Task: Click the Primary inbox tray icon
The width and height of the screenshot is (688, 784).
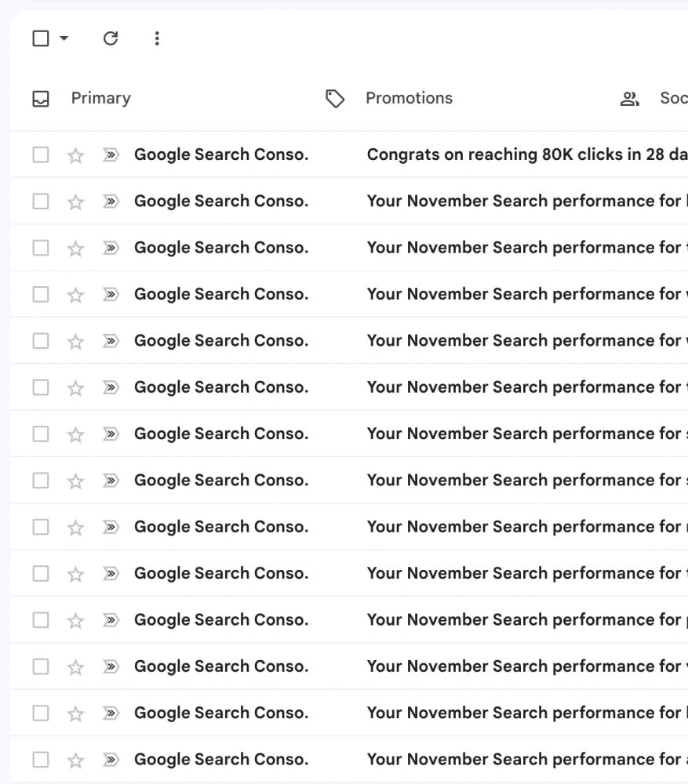Action: (x=41, y=99)
